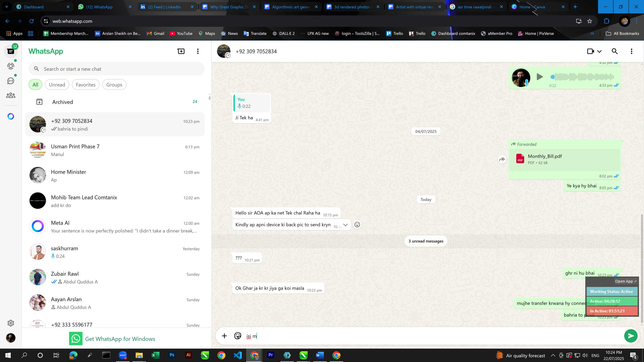
Task: Start a new chat with plus icon
Action: (181, 51)
